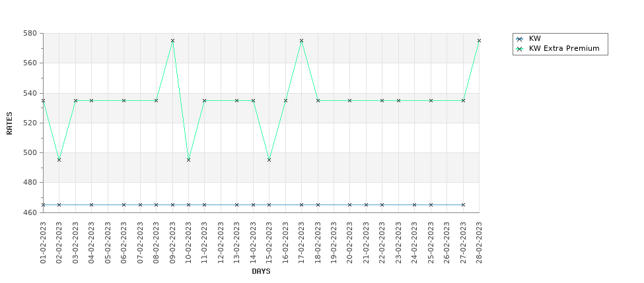Click the RATES y-axis title

click(9, 123)
